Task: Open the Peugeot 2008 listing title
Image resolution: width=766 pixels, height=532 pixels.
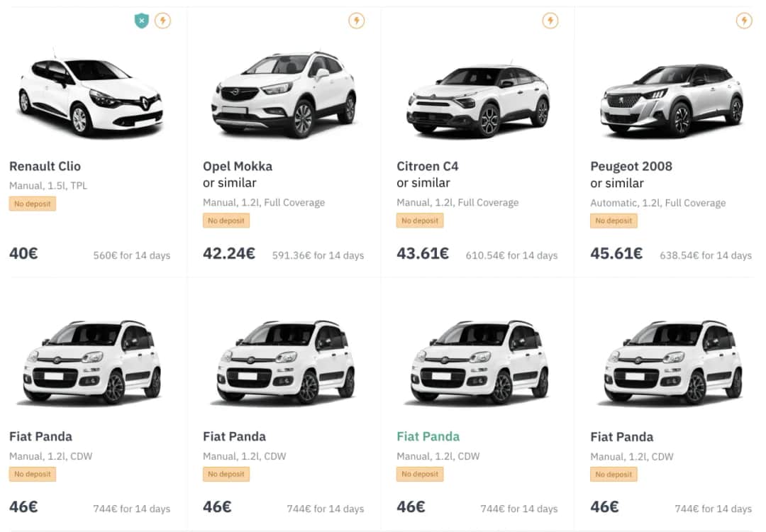Action: pos(631,167)
